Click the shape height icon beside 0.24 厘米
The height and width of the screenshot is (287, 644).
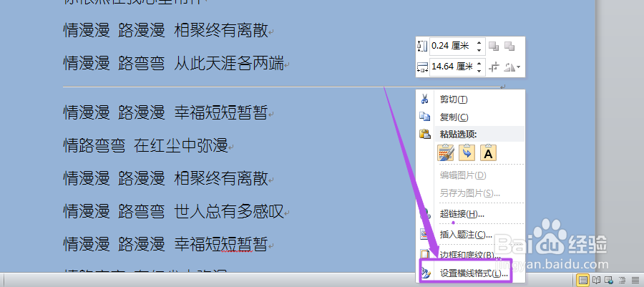coord(422,46)
